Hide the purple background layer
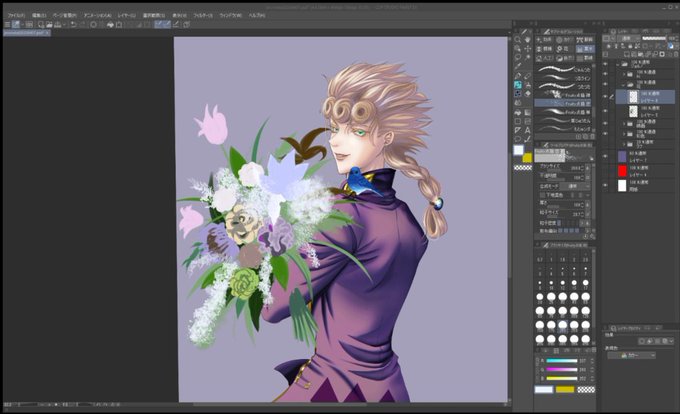The width and height of the screenshot is (680, 414). (x=605, y=156)
